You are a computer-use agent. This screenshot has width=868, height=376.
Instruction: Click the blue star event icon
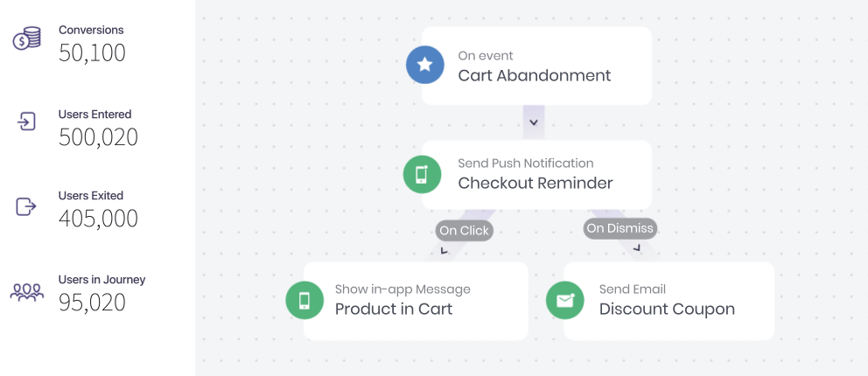coord(424,65)
